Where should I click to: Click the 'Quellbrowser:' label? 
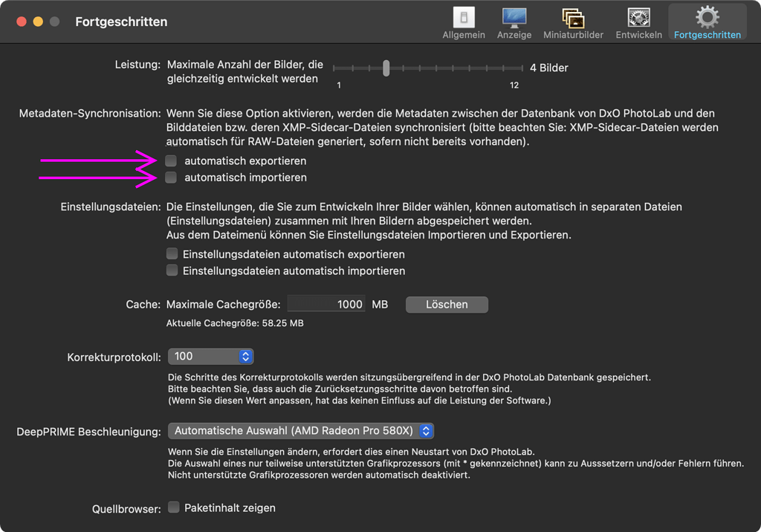[126, 509]
